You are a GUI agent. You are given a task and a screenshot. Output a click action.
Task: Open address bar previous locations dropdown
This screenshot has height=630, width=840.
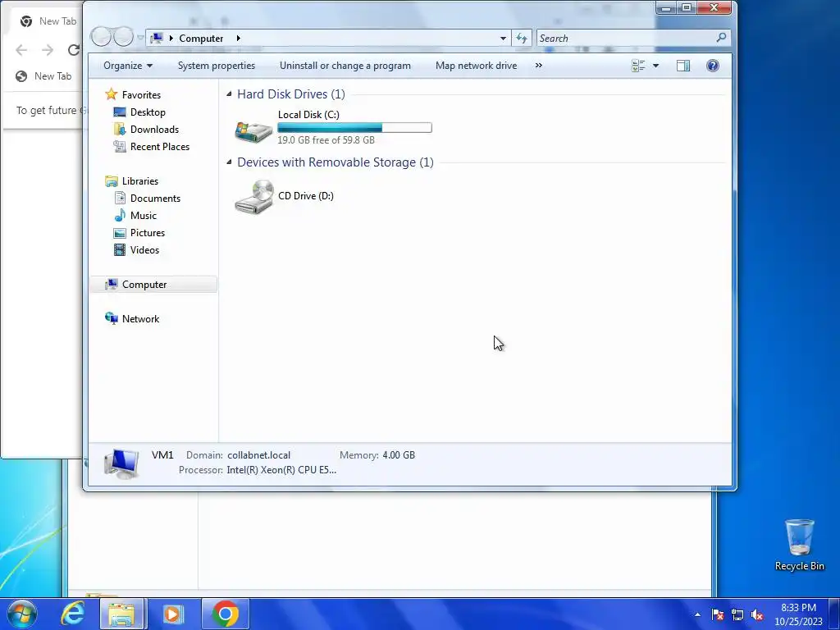coord(503,38)
